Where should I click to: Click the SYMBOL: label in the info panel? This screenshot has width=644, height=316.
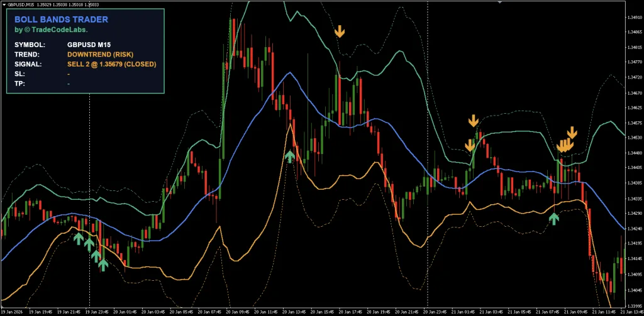(30, 45)
